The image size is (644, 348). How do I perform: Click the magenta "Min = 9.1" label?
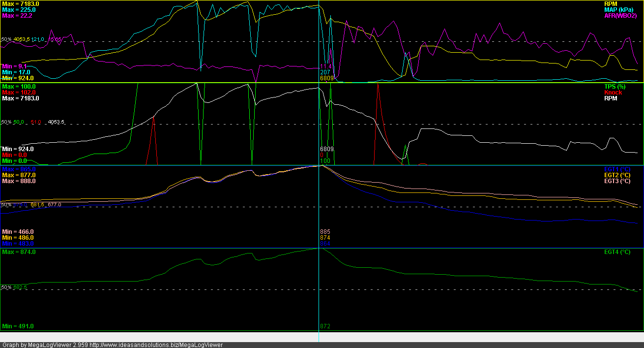[x=15, y=66]
